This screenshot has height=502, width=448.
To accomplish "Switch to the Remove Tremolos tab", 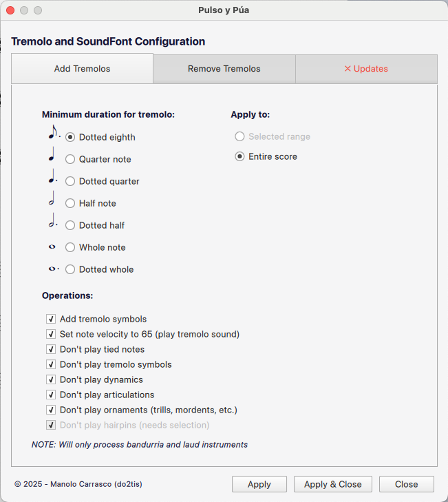I will (224, 69).
